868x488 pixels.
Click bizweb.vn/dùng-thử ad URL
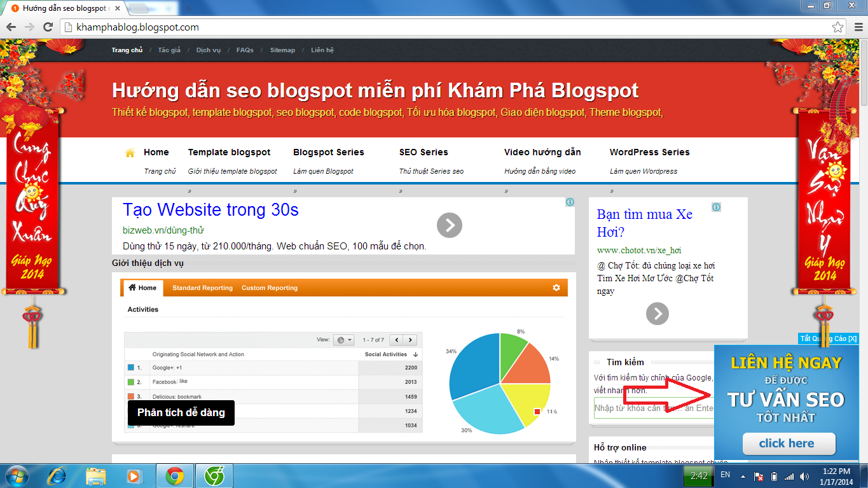click(163, 230)
